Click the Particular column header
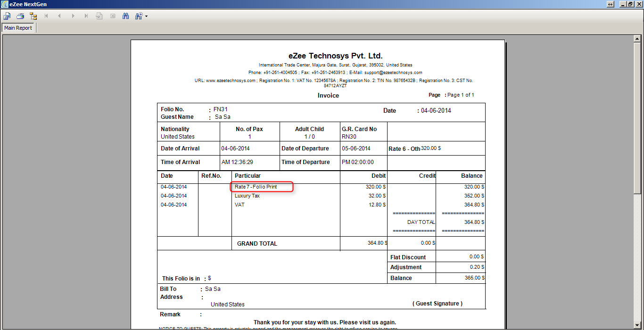The image size is (644, 330). point(248,175)
